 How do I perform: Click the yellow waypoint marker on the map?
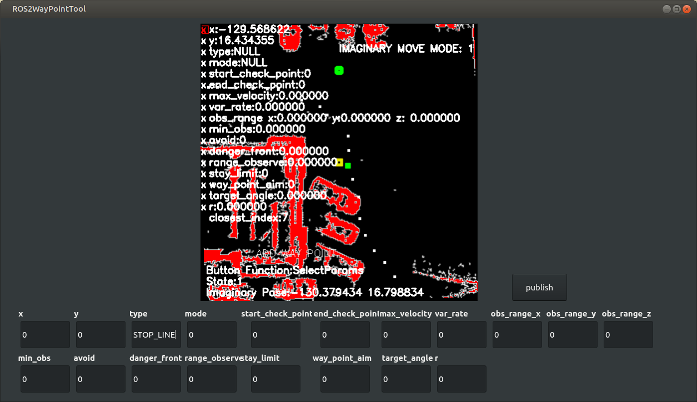340,162
